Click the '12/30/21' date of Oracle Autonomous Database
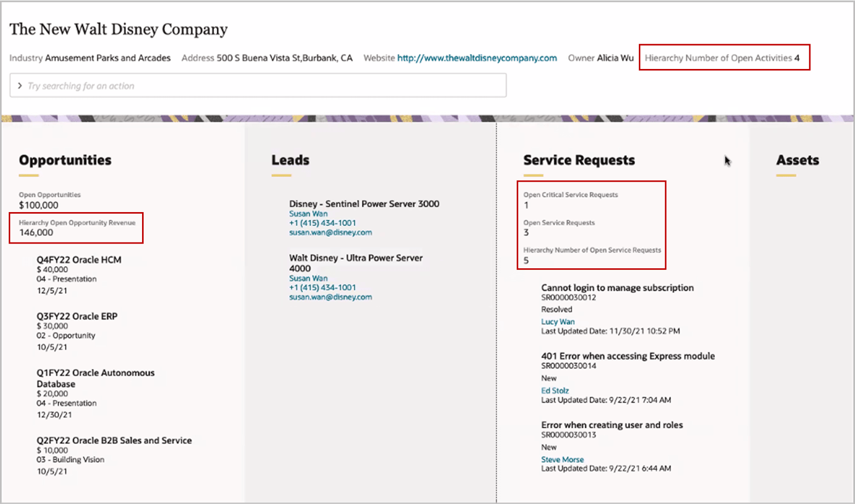The width and height of the screenshot is (855, 504). click(x=54, y=415)
